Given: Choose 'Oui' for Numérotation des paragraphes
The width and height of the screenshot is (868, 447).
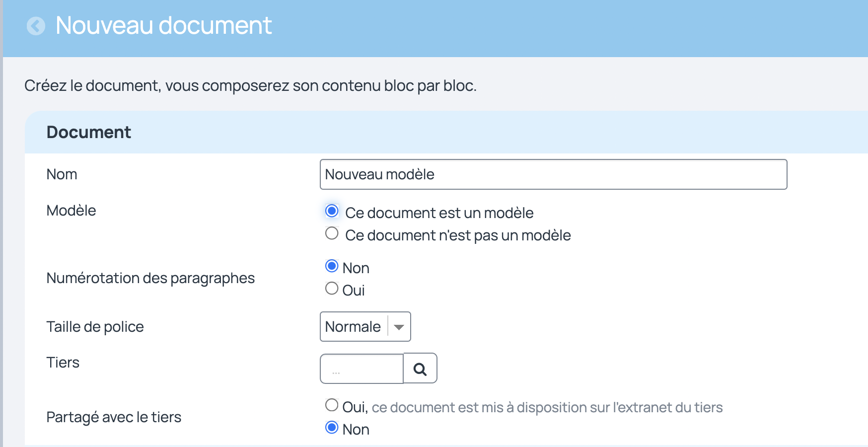Looking at the screenshot, I should coord(332,288).
